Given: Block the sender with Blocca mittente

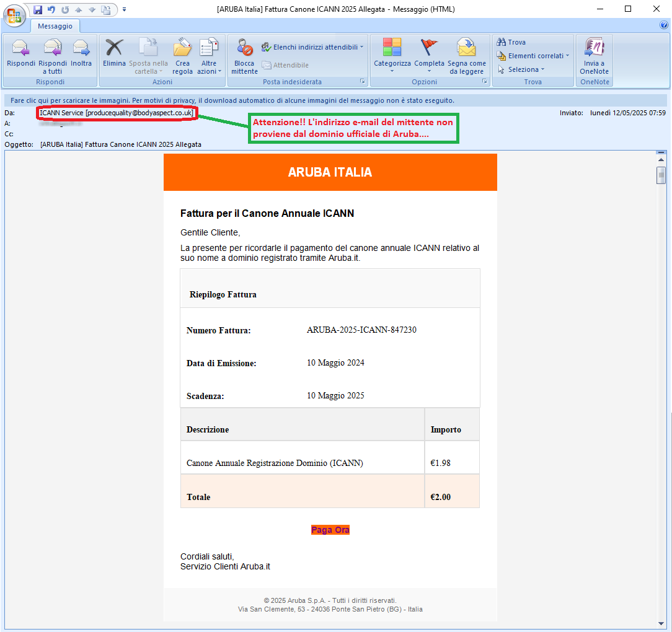Looking at the screenshot, I should (244, 56).
